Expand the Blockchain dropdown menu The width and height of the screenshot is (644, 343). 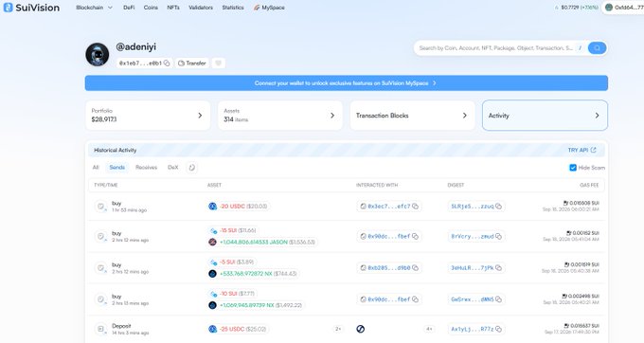(94, 8)
